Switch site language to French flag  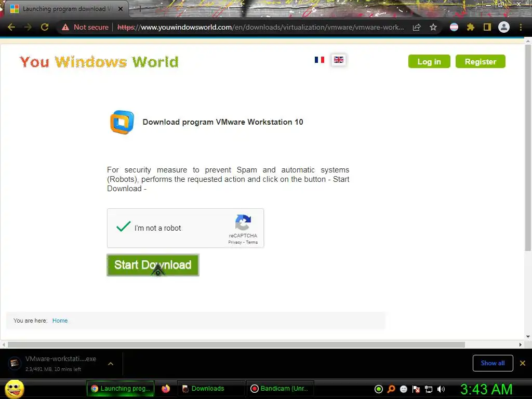click(x=320, y=60)
